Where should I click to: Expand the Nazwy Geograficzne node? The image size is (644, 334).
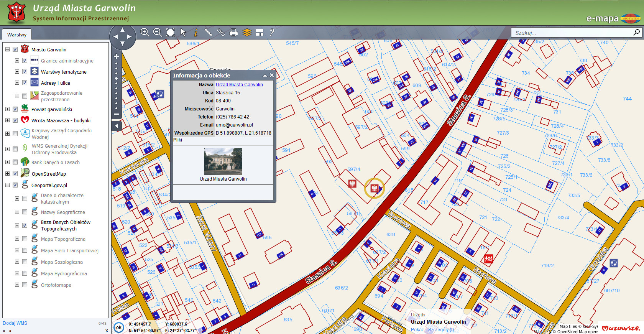[x=17, y=212]
